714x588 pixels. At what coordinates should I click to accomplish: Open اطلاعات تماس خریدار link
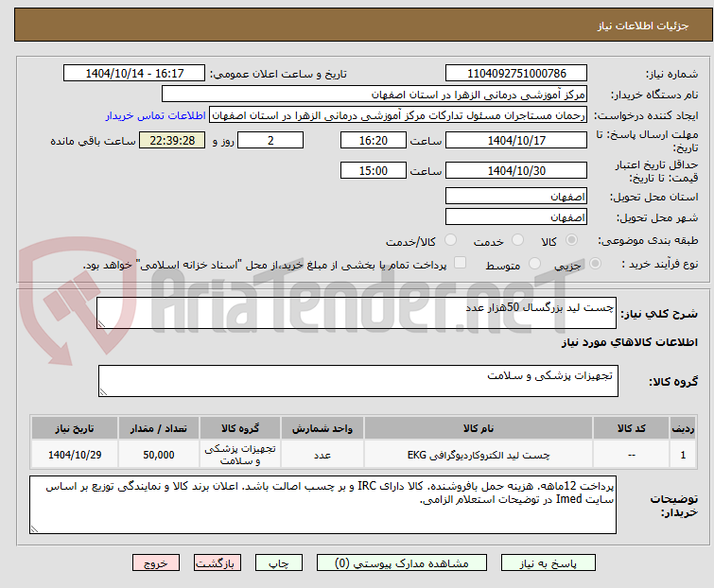pyautogui.click(x=156, y=115)
